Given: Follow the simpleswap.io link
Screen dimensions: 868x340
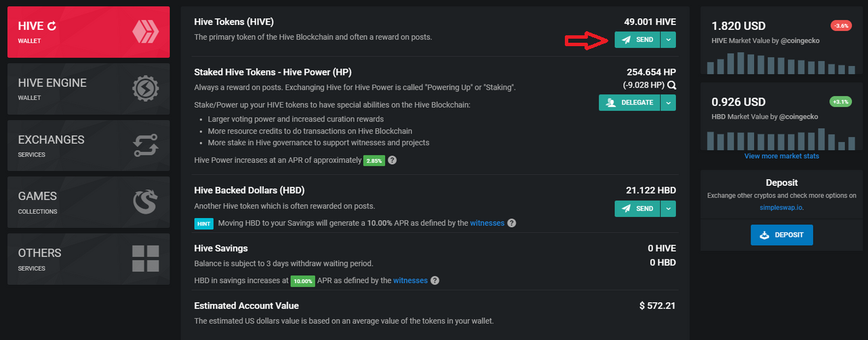Looking at the screenshot, I should 781,208.
